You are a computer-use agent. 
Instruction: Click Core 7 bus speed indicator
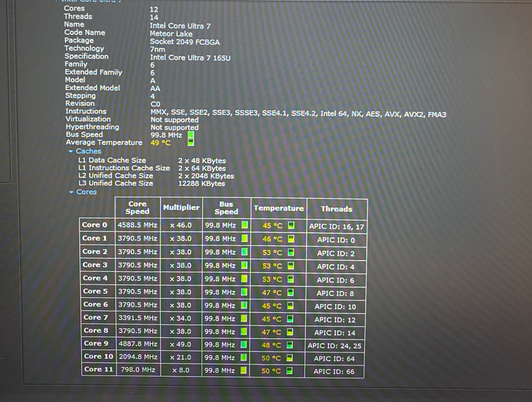(243, 319)
